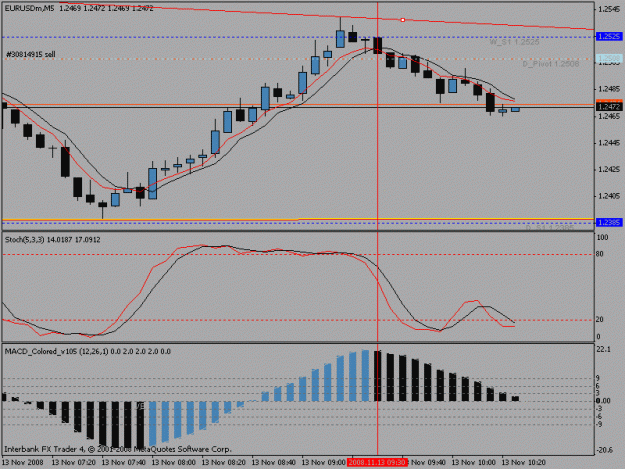Click the 1.2485 price scale value
Image resolution: width=625 pixels, height=469 pixels.
[609, 89]
